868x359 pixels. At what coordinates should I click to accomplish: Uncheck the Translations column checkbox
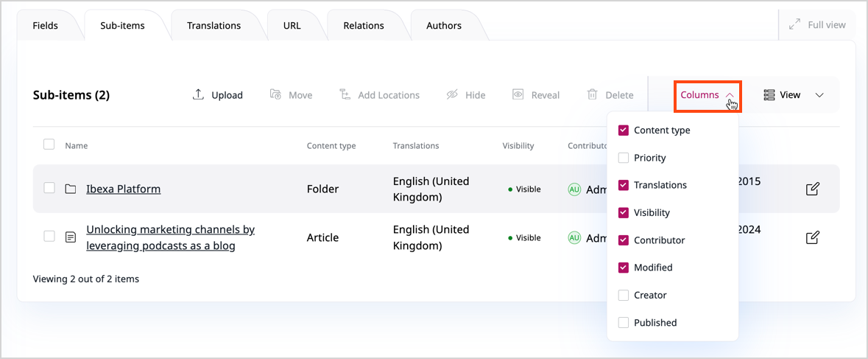click(624, 185)
